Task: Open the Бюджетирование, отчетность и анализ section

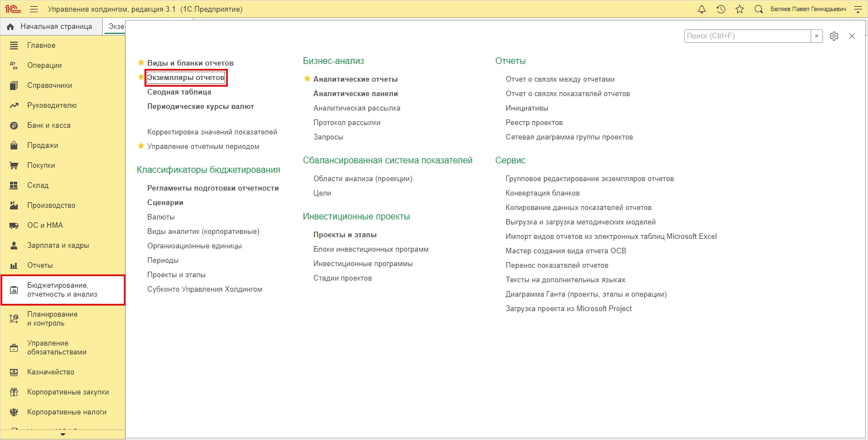Action: 62,290
